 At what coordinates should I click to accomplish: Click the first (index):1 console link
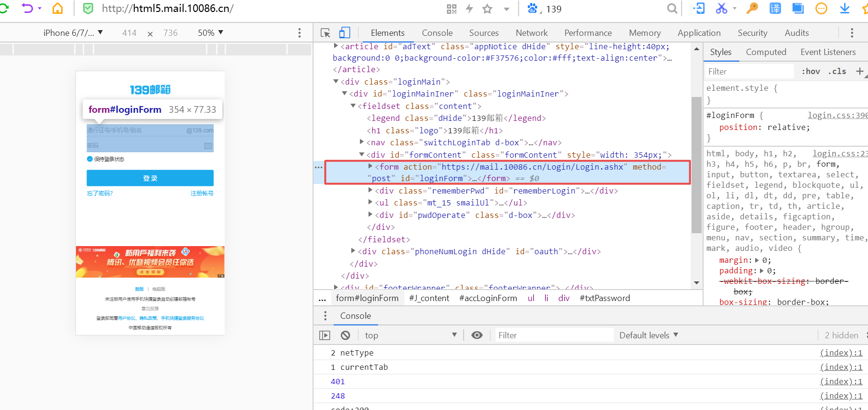[841, 353]
